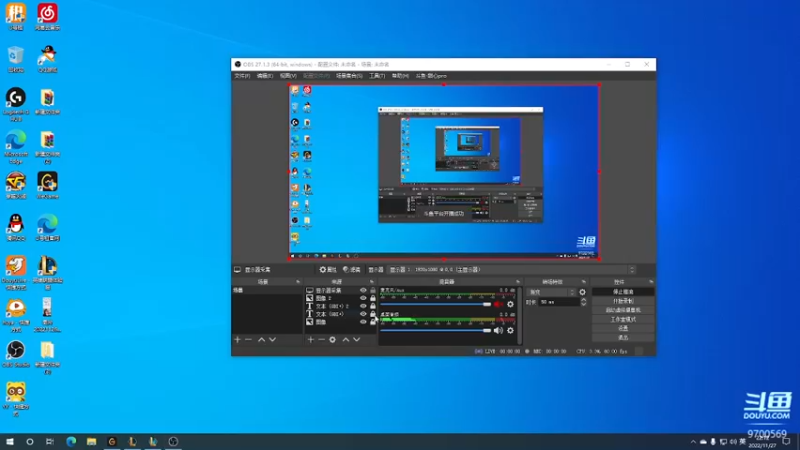Click 退出 Exit button in Controls
The height and width of the screenshot is (450, 800).
[623, 338]
